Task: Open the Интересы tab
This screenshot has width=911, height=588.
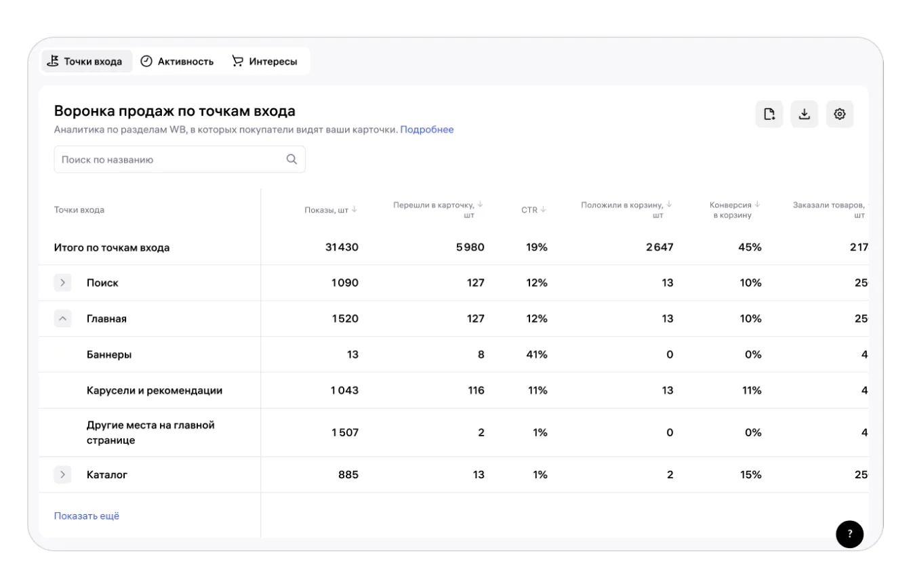Action: (x=264, y=62)
